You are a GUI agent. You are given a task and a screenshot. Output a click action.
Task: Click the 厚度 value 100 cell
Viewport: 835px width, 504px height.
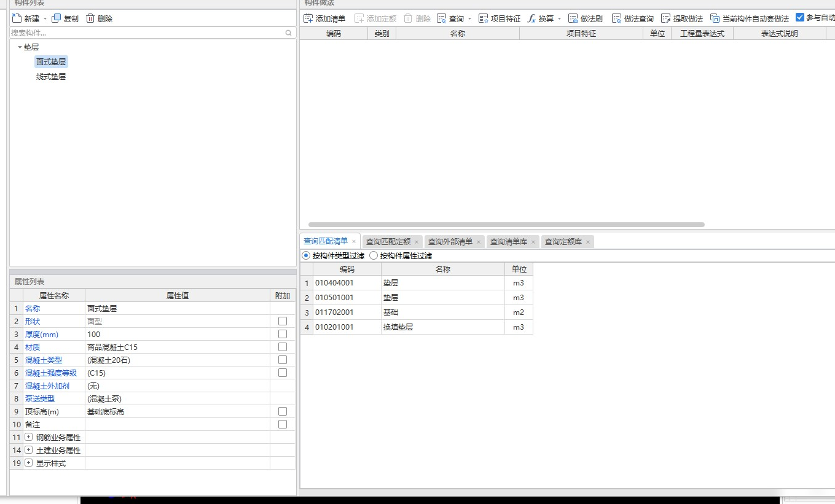tap(178, 334)
